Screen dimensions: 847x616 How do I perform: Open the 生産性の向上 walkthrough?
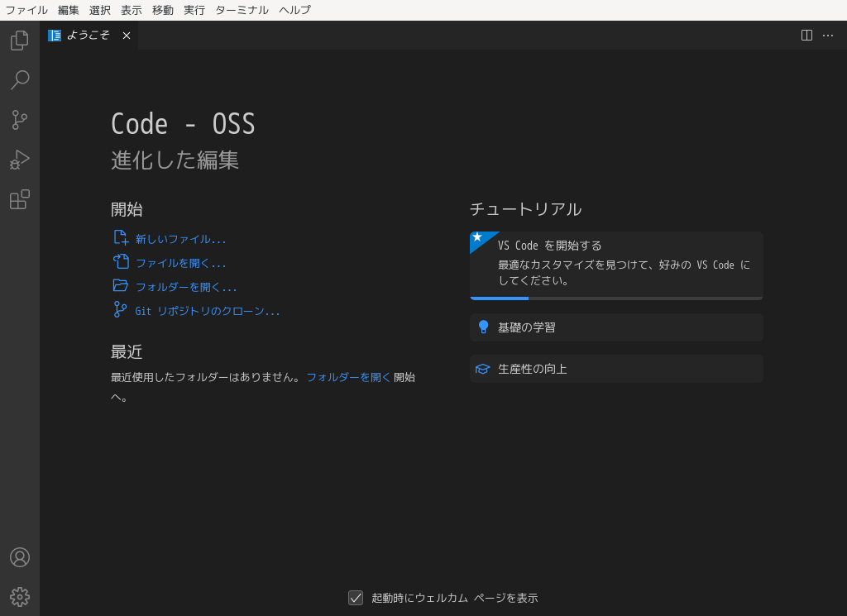click(x=616, y=369)
